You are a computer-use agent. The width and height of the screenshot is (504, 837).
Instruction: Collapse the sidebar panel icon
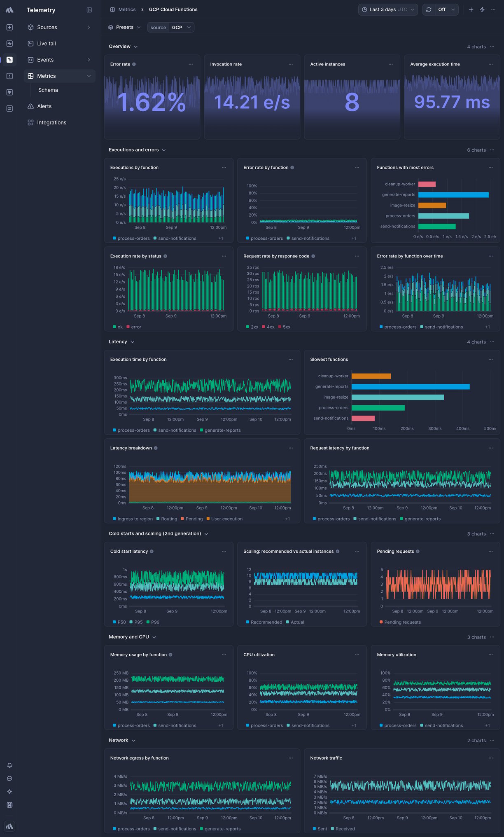pyautogui.click(x=89, y=10)
